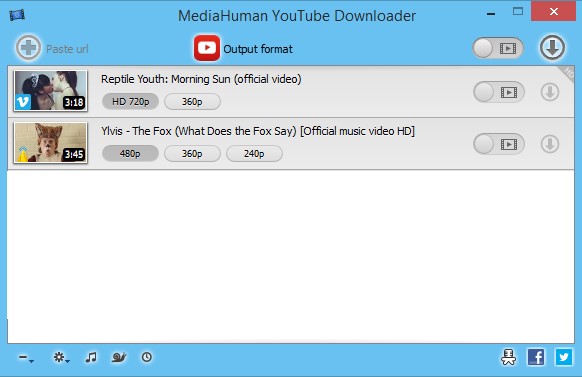Viewport: 582px width, 377px height.
Task: Click the Ylvis - The Fox title text
Action: [x=258, y=131]
